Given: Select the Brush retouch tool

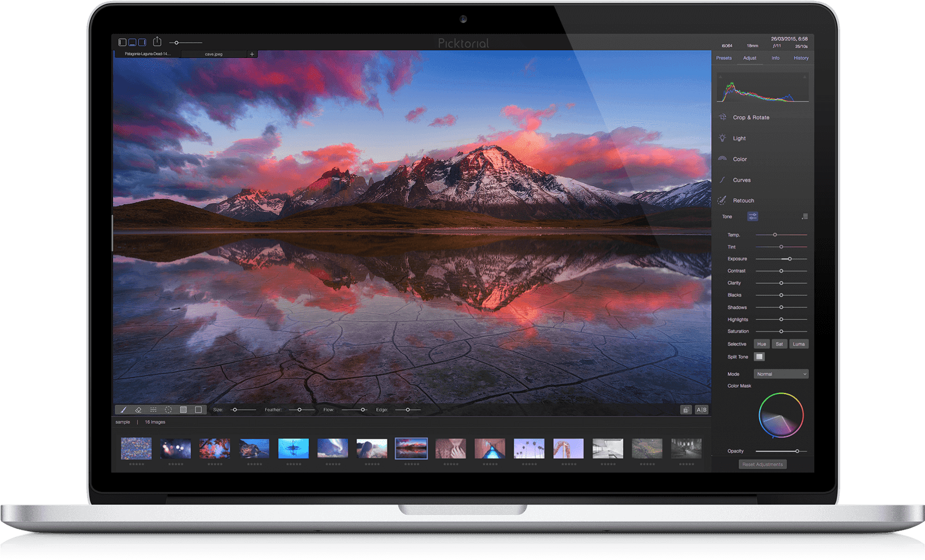Looking at the screenshot, I should [123, 409].
